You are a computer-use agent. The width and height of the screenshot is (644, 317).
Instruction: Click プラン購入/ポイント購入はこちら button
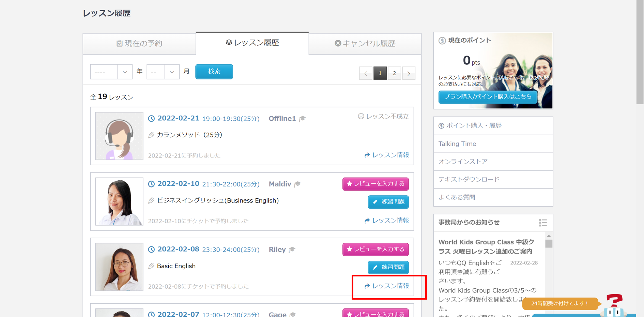(488, 97)
